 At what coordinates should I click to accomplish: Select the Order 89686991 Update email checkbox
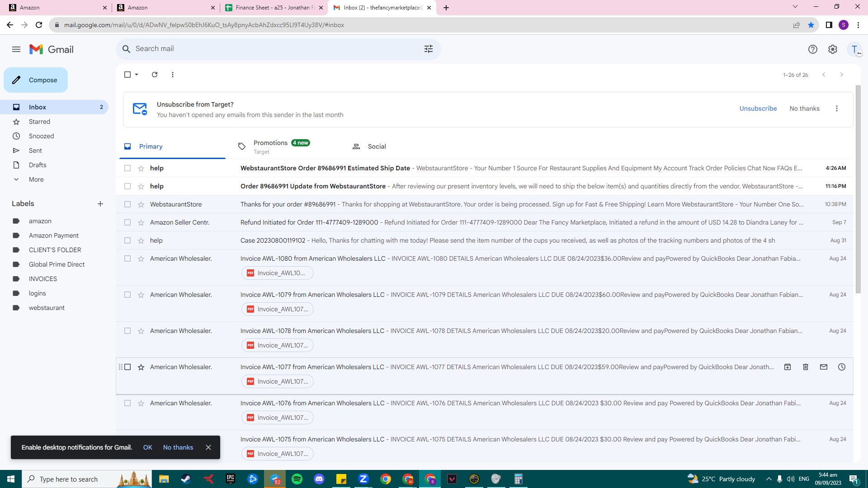[x=127, y=186]
